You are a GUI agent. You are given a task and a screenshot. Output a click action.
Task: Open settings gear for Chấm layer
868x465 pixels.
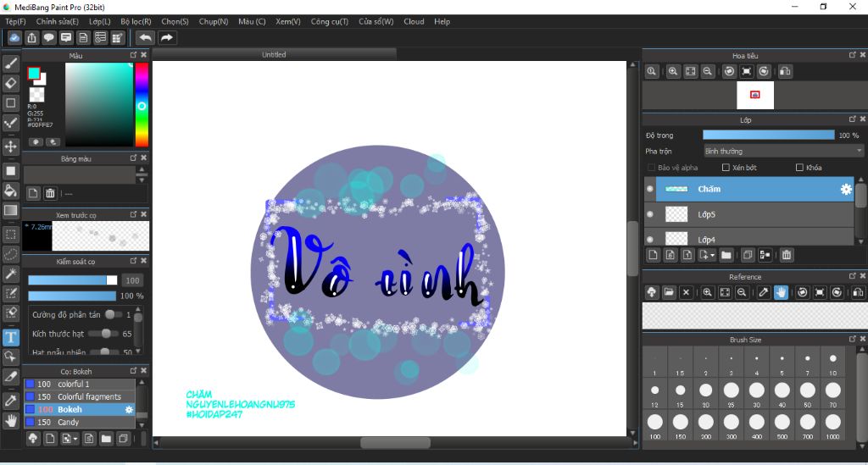(846, 189)
